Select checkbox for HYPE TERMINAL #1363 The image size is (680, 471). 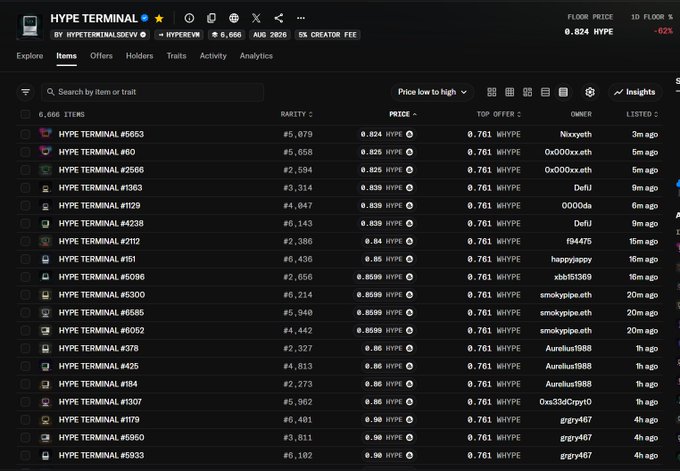[25, 188]
